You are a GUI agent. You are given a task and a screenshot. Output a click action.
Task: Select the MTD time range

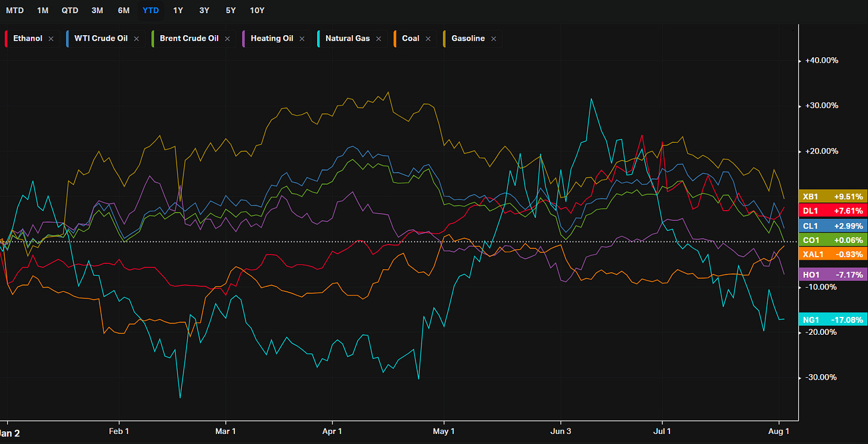[15, 11]
